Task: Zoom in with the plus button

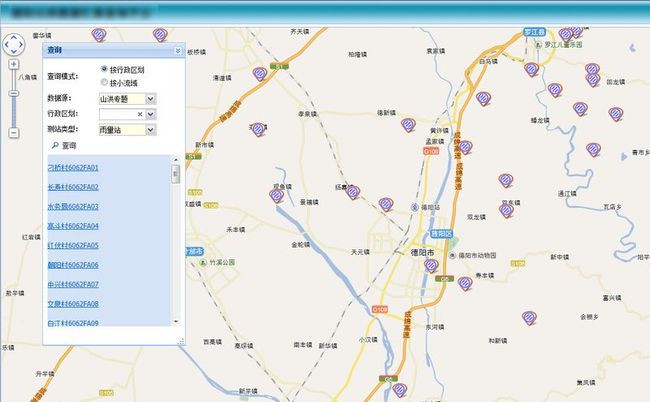Action: point(14,64)
